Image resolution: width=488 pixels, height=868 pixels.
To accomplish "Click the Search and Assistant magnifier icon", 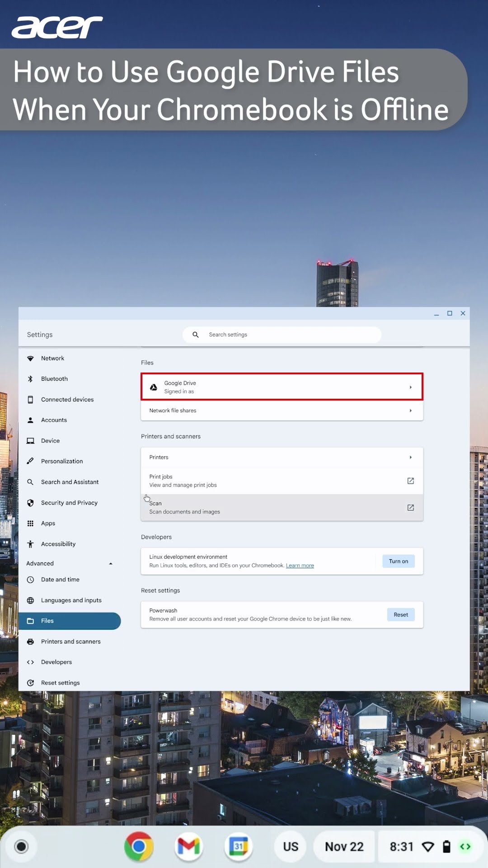I will tap(30, 482).
